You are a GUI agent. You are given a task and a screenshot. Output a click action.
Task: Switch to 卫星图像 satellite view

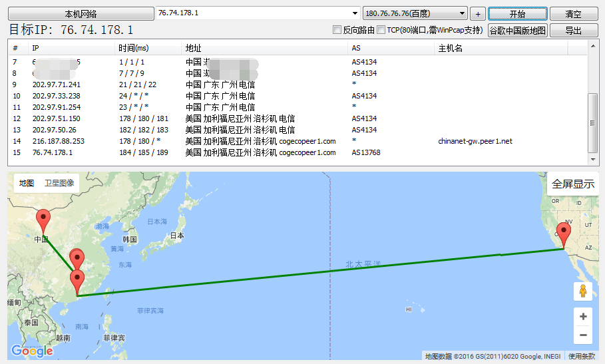(59, 183)
